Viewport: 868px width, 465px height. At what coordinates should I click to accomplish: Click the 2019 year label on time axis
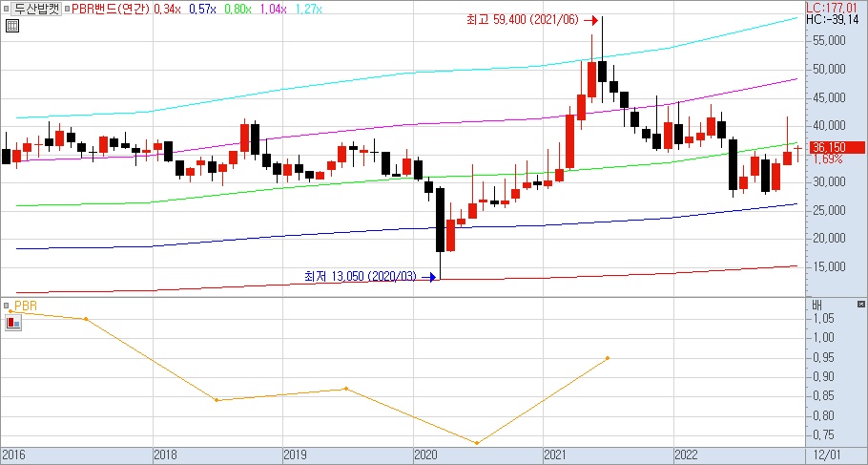tap(296, 455)
